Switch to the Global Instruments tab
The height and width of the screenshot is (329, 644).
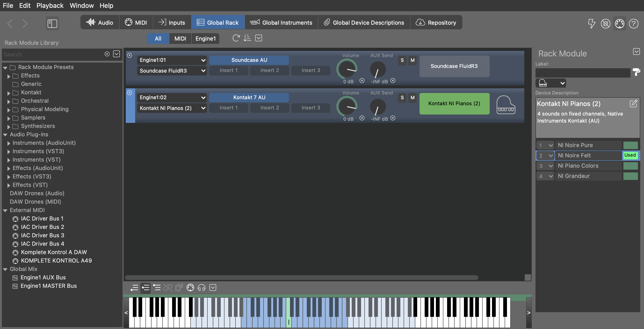281,22
